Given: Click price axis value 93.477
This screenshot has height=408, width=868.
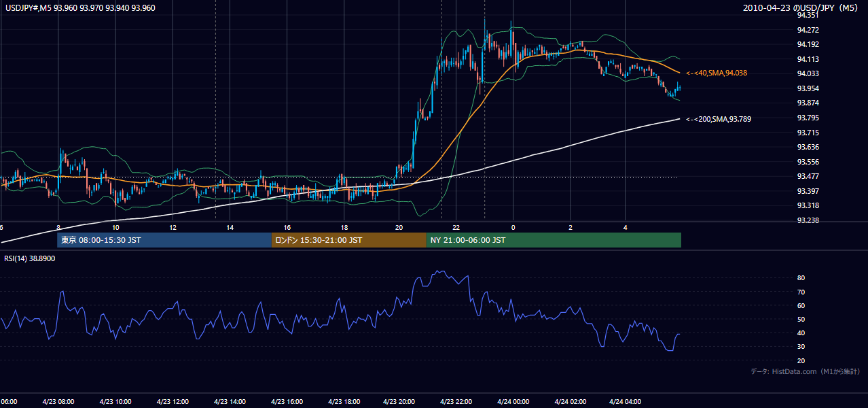Looking at the screenshot, I should click(x=807, y=176).
